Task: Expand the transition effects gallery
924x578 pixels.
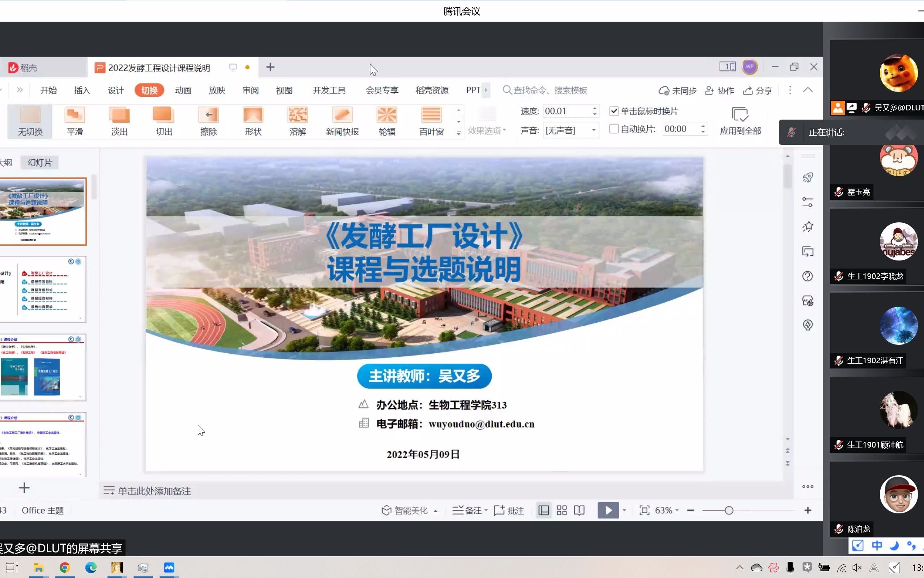Action: [x=459, y=133]
